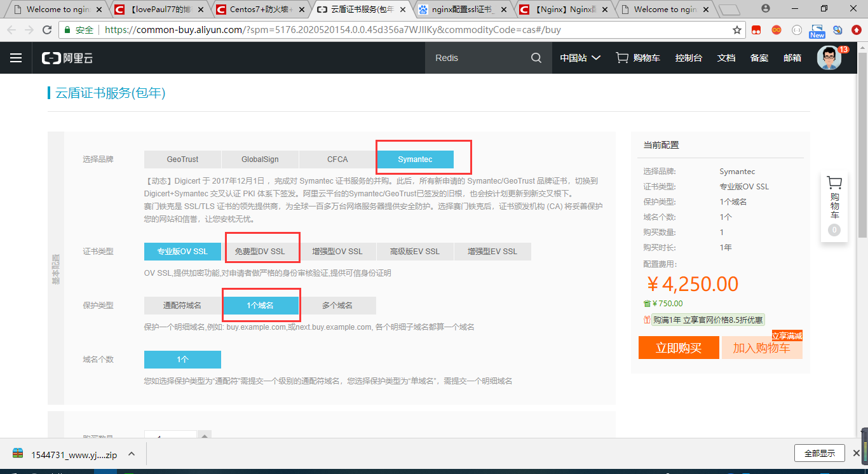Open a new tab with the new-tab button
Viewport: 868px width, 474px height.
(729, 10)
